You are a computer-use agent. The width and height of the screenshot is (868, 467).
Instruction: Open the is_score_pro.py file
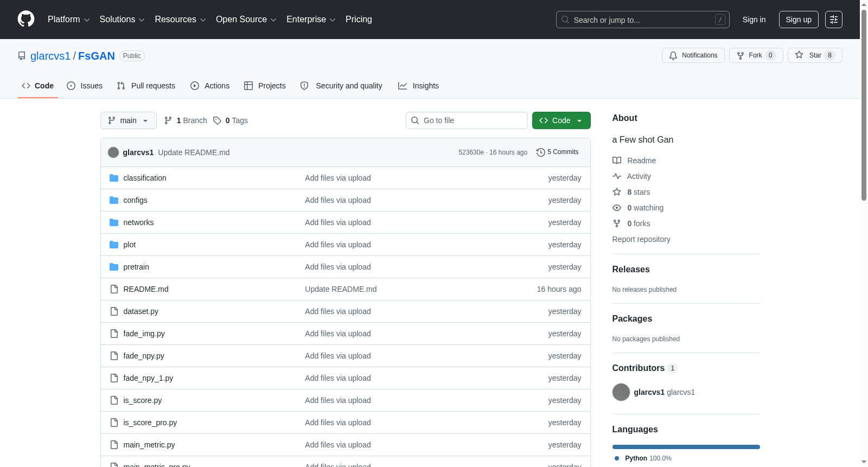point(150,423)
